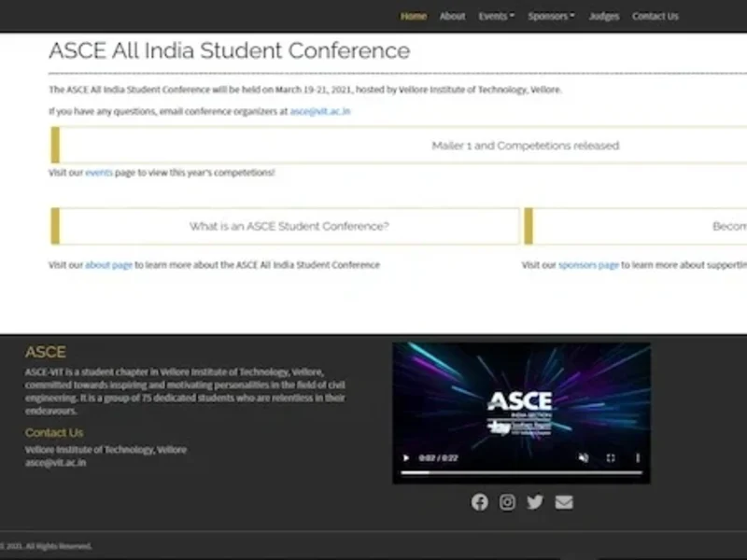This screenshot has width=747, height=560.
Task: Enter video fullscreen mode
Action: 611,458
